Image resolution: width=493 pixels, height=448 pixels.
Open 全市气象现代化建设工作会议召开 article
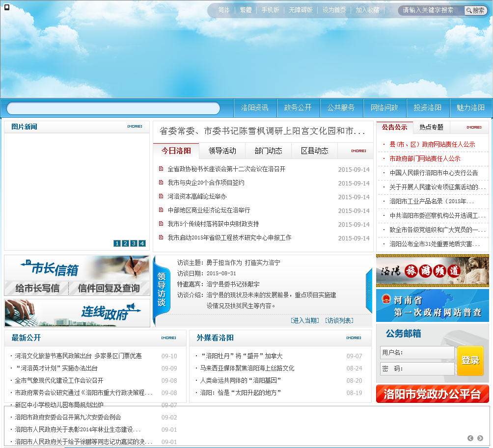click(x=59, y=380)
